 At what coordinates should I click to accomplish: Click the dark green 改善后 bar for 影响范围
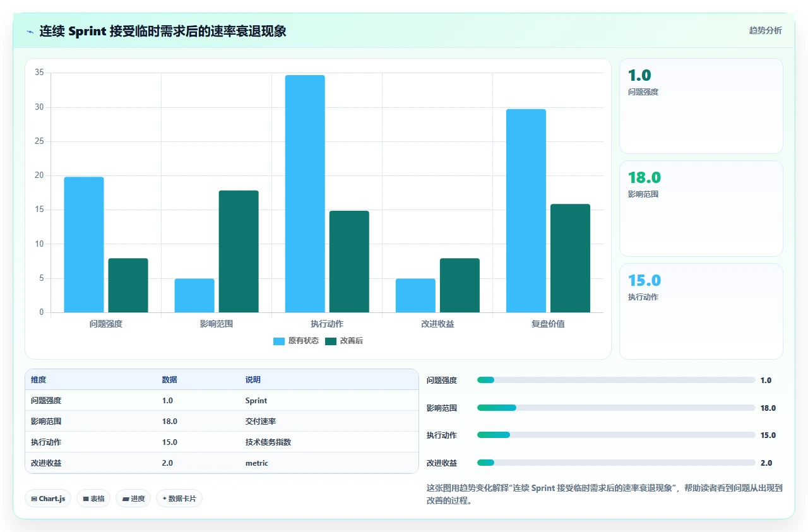coord(239,251)
